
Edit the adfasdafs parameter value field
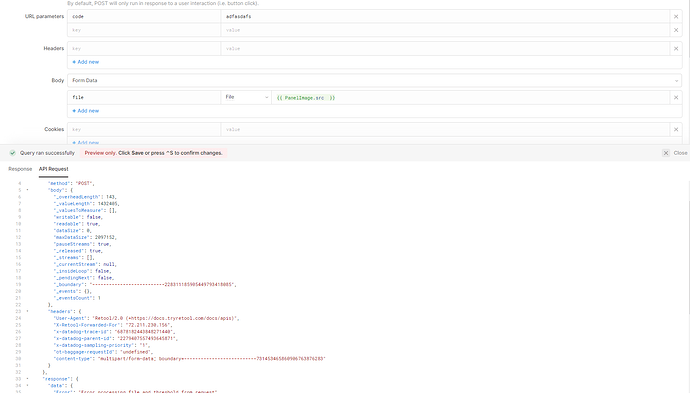pyautogui.click(x=445, y=17)
